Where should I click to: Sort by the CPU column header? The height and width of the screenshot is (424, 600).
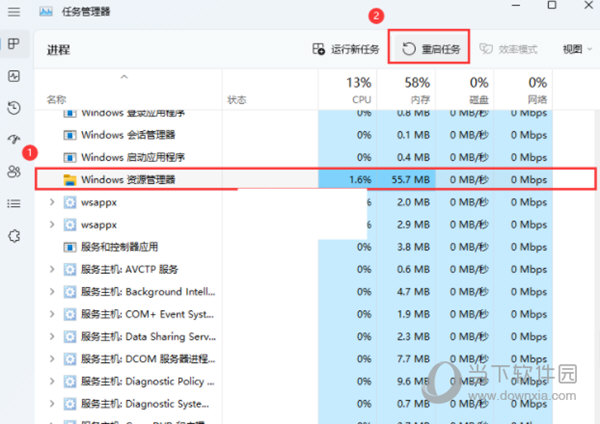point(347,90)
